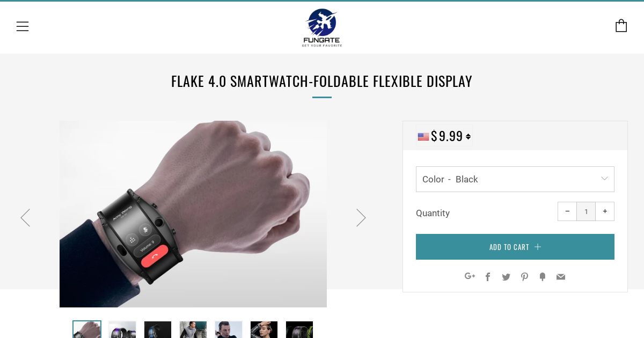The height and width of the screenshot is (338, 644).
Task: Share product on Twitter
Action: [506, 277]
